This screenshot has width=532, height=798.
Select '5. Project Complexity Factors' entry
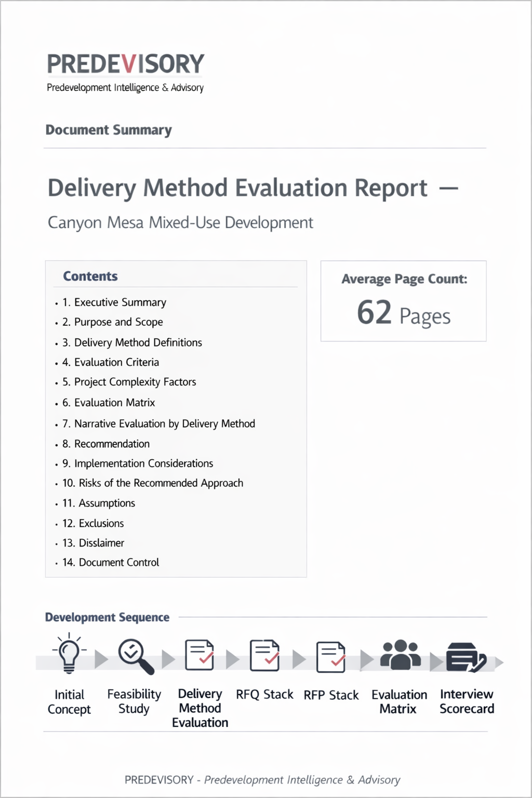(129, 382)
